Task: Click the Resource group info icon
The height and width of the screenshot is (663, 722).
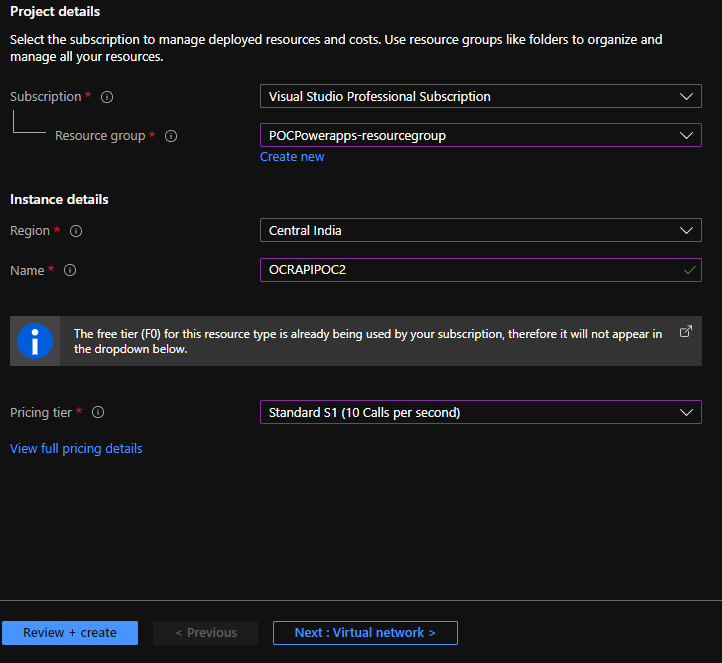Action: pyautogui.click(x=171, y=136)
